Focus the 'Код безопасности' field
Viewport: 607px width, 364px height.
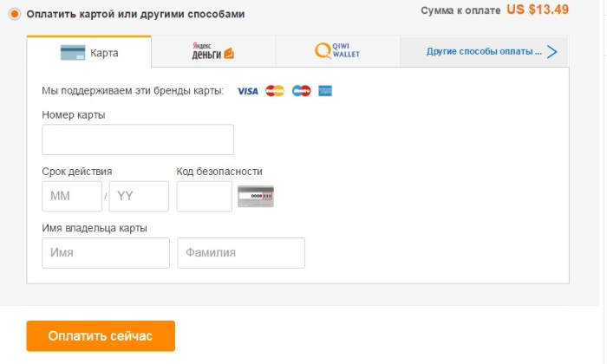[205, 196]
